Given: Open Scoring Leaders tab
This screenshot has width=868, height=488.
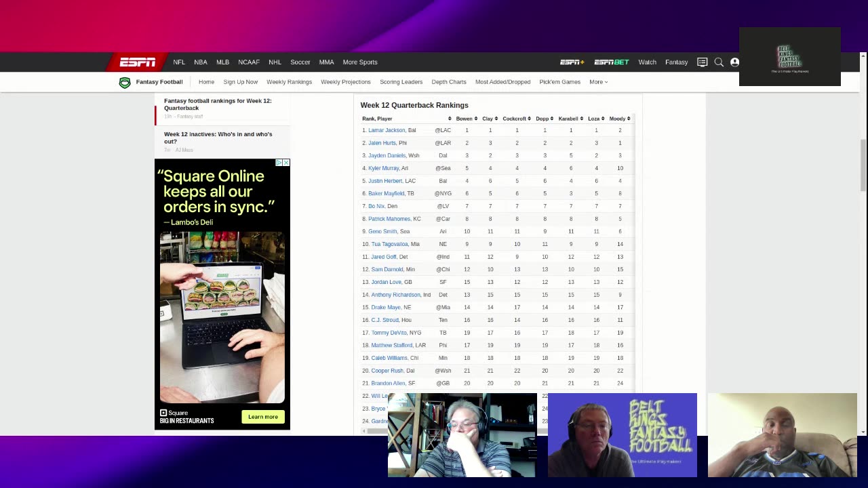Looking at the screenshot, I should [401, 82].
